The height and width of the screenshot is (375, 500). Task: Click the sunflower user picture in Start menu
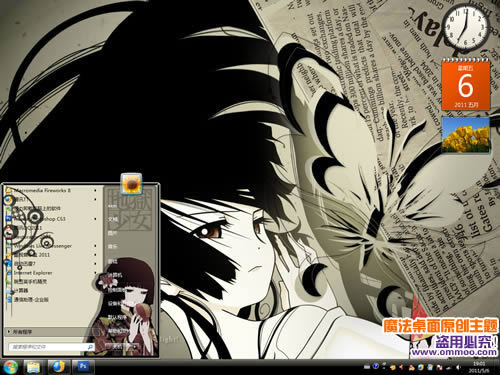(131, 184)
